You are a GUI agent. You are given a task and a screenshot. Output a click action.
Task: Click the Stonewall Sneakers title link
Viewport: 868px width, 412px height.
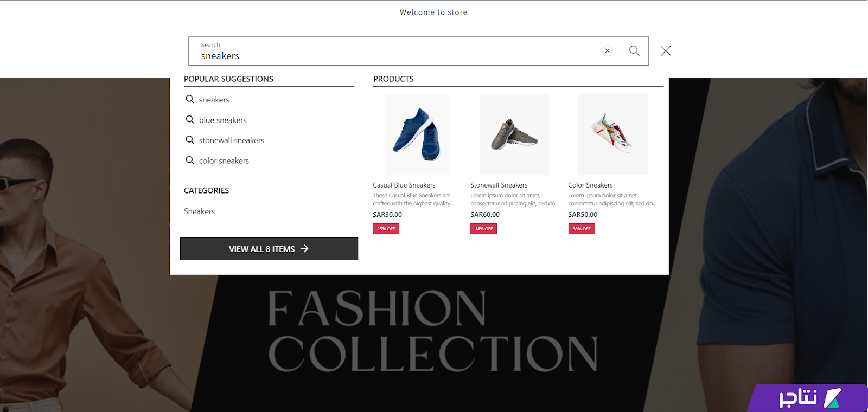click(x=499, y=185)
